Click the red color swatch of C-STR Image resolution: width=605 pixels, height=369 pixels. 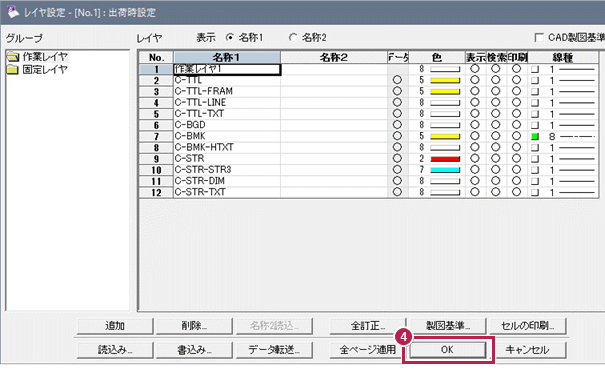pos(445,159)
